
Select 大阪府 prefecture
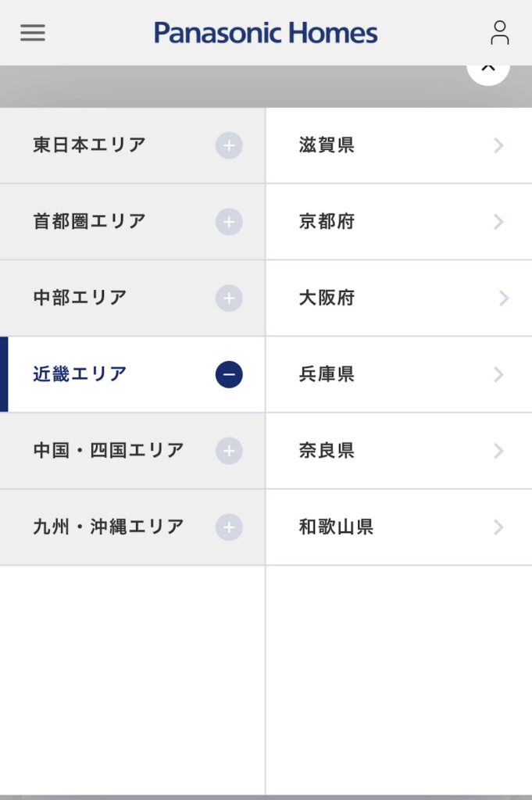coord(327,298)
